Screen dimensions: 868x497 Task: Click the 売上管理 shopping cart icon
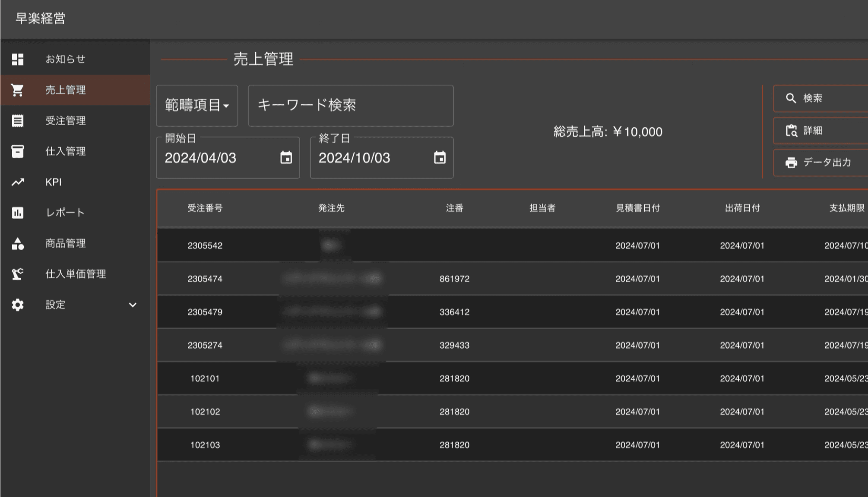coord(18,90)
